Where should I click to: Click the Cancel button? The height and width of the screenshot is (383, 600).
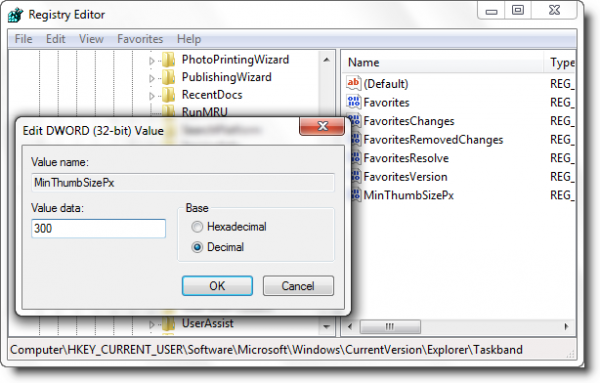click(x=298, y=286)
